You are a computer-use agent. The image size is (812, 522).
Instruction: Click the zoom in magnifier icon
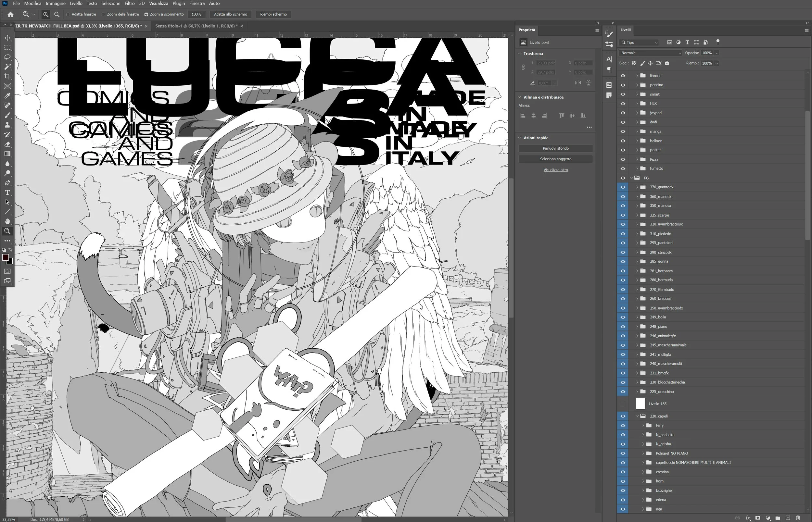[46, 14]
